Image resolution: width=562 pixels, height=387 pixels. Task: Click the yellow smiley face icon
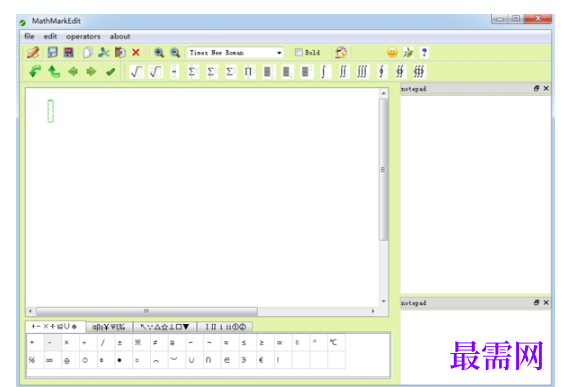pos(392,52)
